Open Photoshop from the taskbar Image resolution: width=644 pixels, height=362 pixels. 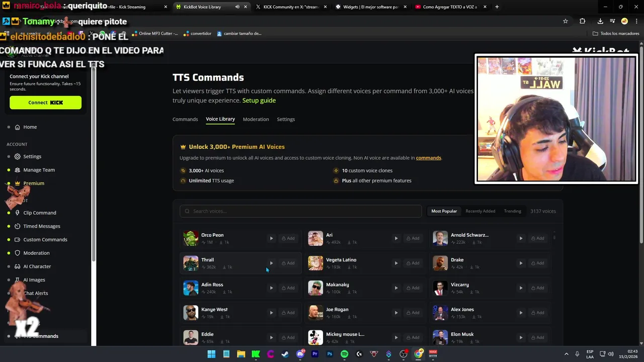330,354
